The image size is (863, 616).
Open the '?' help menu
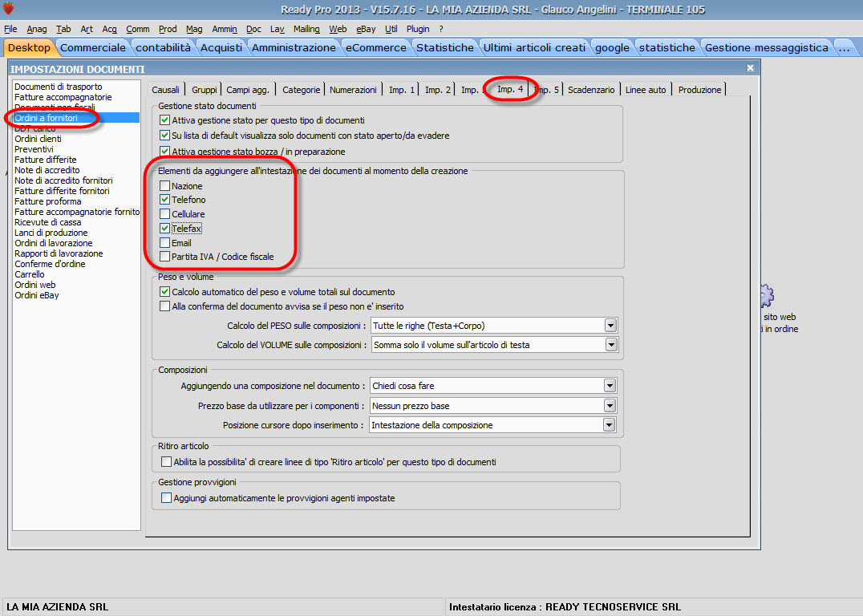coord(441,29)
